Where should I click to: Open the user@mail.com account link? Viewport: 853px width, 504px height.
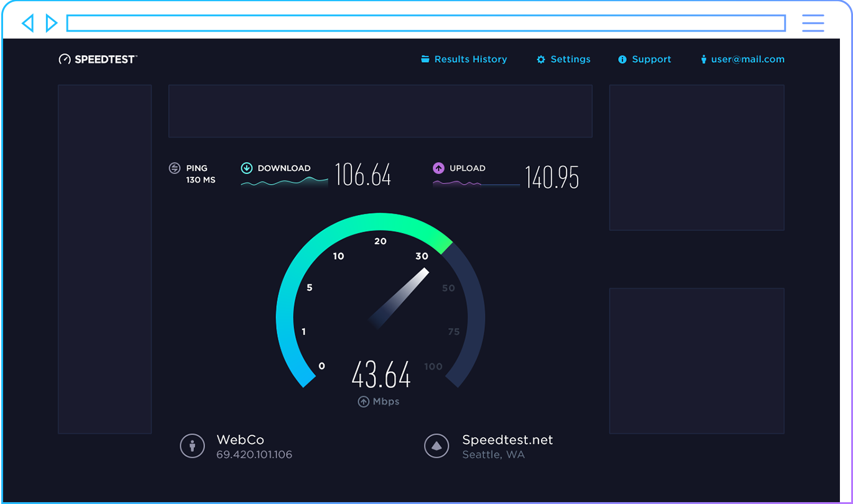(x=747, y=60)
